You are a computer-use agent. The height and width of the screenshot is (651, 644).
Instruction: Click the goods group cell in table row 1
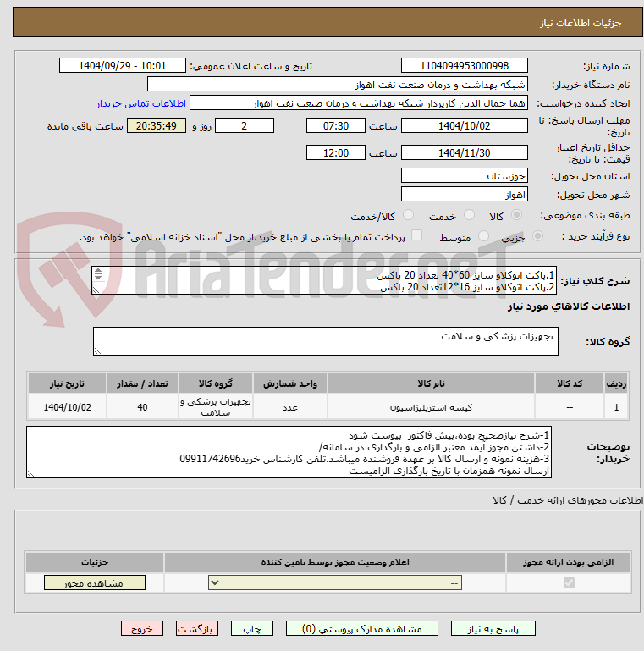tap(215, 407)
